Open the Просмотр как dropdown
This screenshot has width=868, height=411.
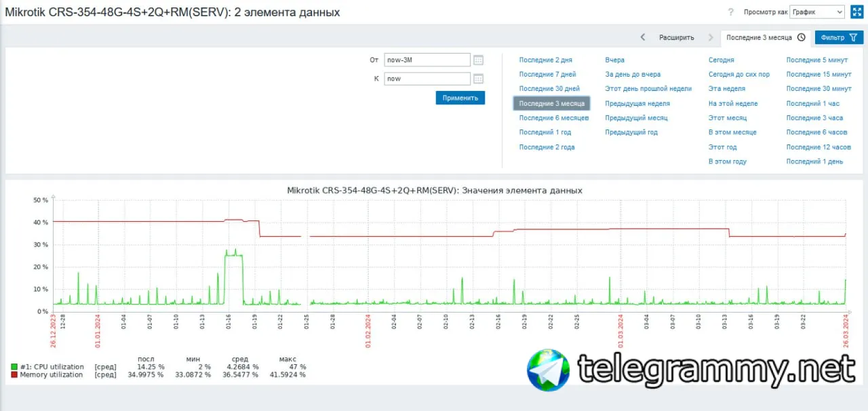(817, 12)
